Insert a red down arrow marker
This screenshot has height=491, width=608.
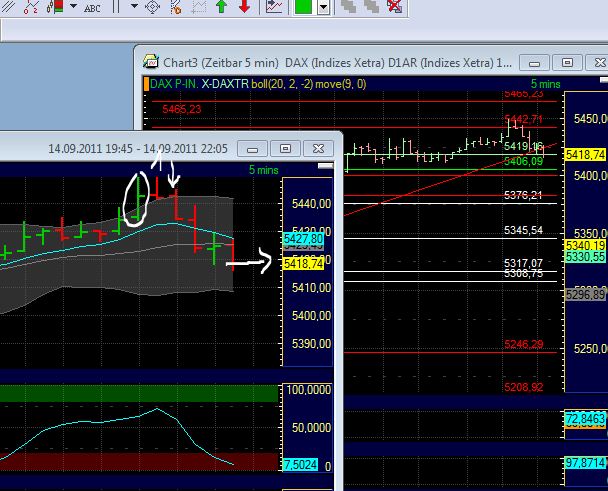pyautogui.click(x=244, y=6)
